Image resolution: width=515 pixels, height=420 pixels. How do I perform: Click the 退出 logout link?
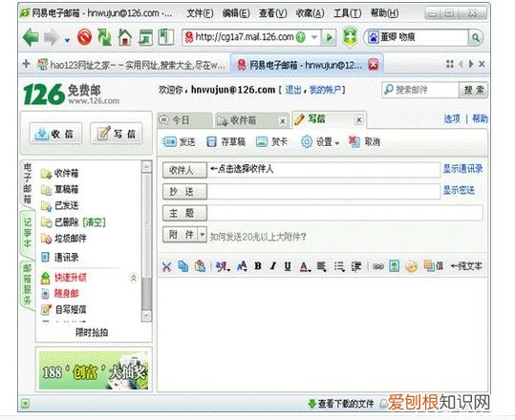point(293,90)
